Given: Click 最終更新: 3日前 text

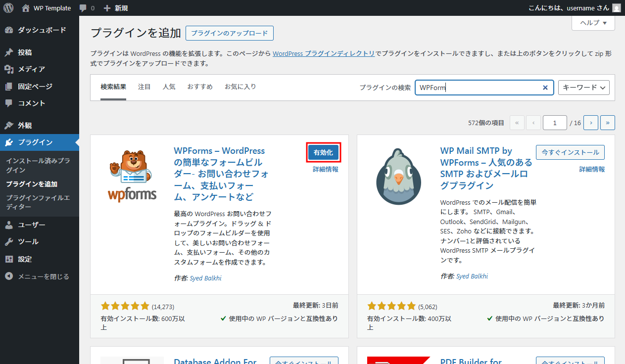Looking at the screenshot, I should pos(316,306).
